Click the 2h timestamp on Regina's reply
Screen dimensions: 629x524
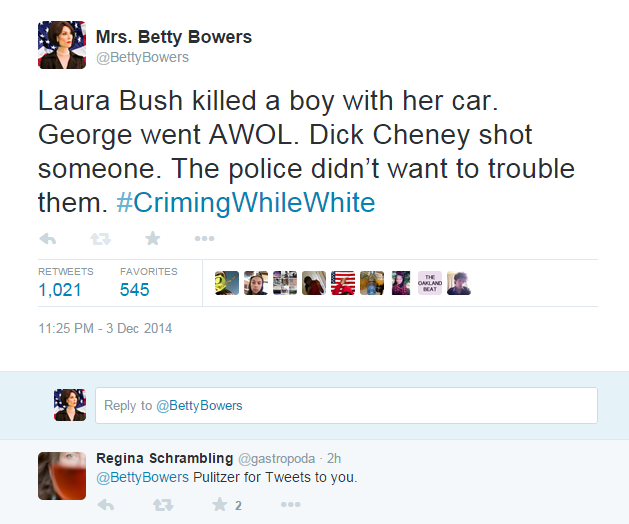point(334,458)
